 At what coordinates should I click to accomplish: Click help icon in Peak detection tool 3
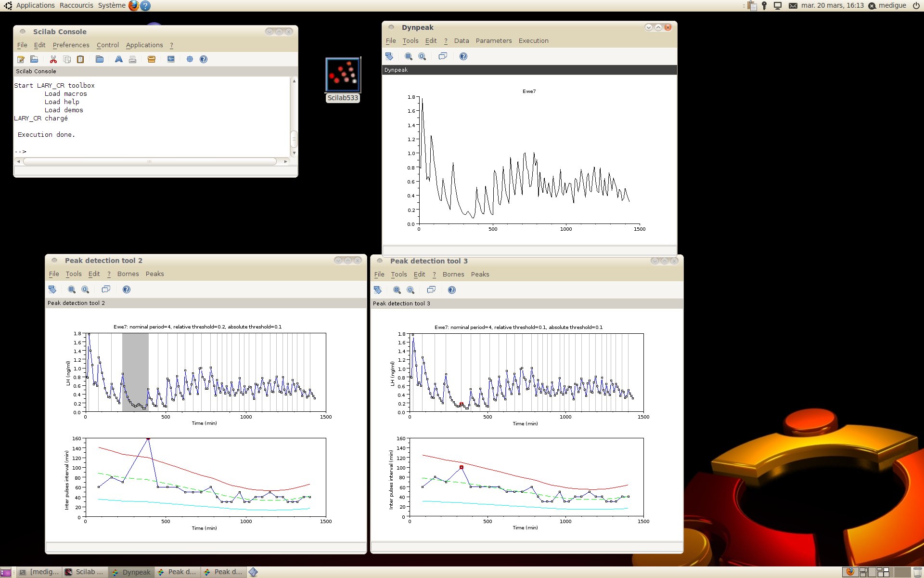coord(452,290)
